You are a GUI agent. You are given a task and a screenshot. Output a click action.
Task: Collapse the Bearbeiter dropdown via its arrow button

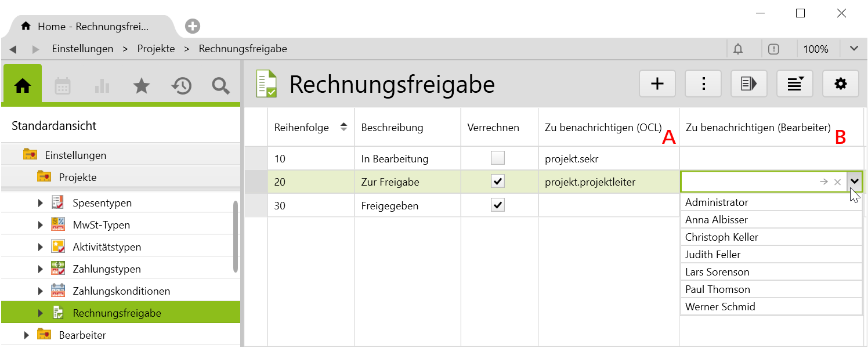[x=854, y=182]
